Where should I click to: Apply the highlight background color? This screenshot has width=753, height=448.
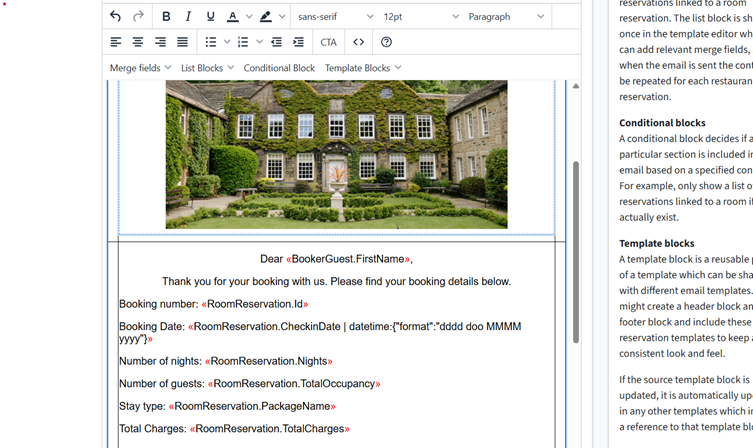point(266,16)
